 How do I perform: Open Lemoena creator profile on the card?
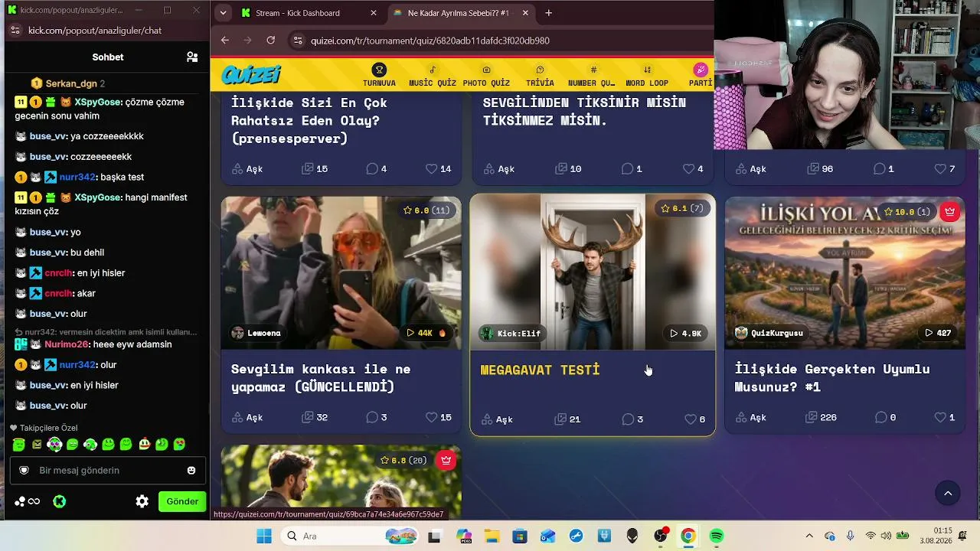pos(256,333)
